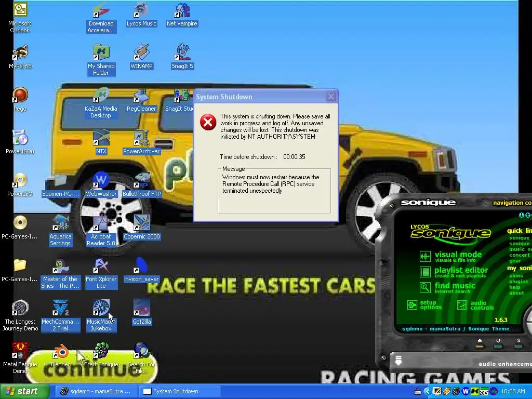
Task: Expand Sonique's audio enhancement drawer arrow
Action: (398, 361)
